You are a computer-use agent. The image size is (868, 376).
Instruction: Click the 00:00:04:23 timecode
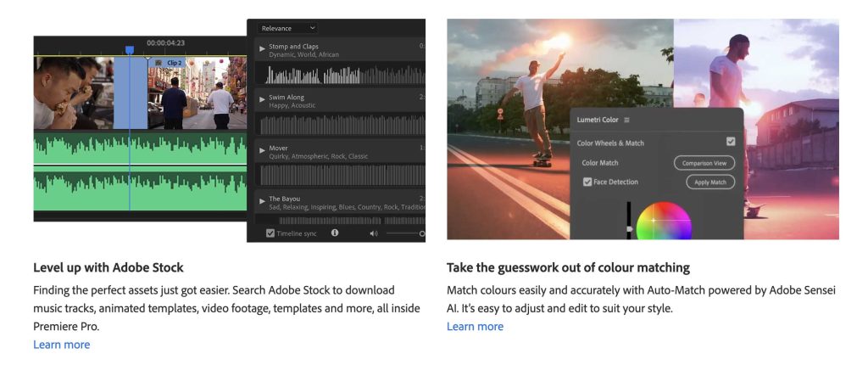(165, 42)
